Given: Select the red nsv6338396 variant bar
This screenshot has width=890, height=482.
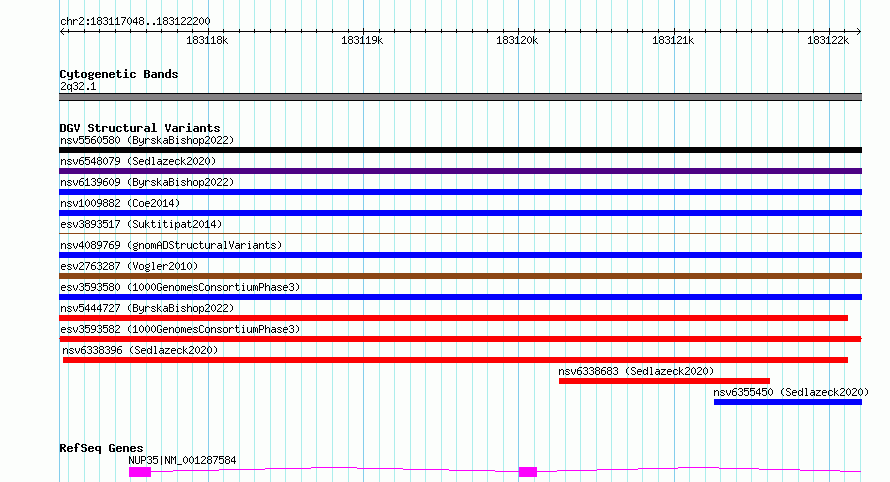Looking at the screenshot, I should (x=455, y=360).
